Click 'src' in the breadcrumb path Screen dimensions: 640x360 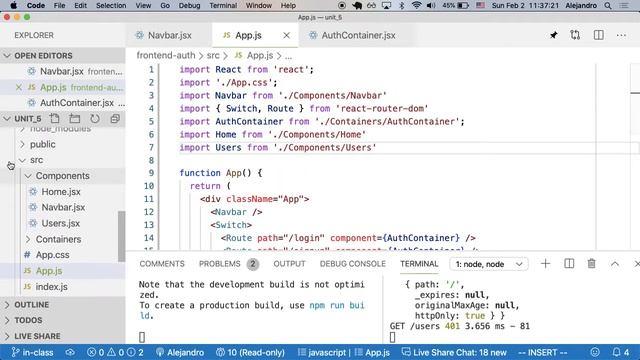[x=213, y=56]
